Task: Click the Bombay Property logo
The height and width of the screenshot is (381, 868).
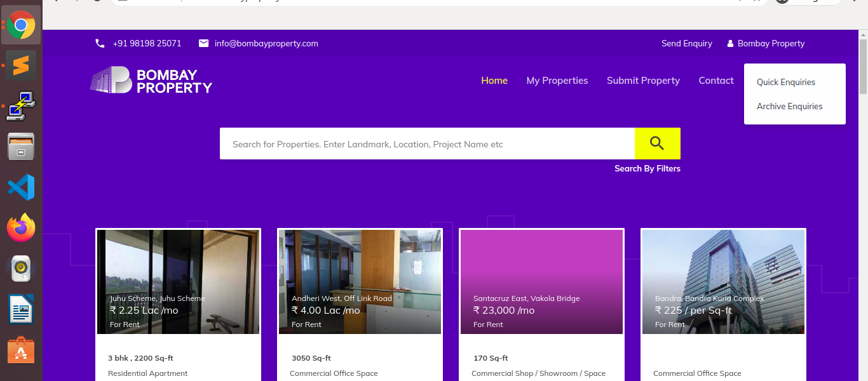Action: pyautogui.click(x=151, y=81)
